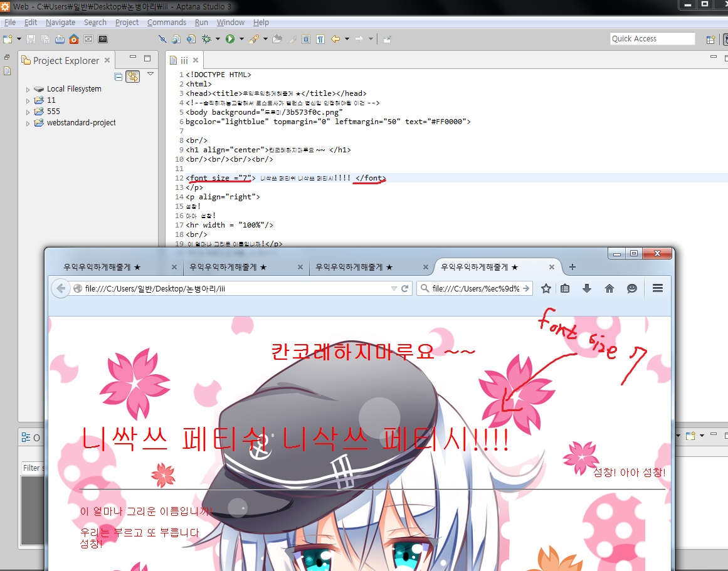The image size is (728, 571).
Task: Toggle Link with Editor in Project Explorer
Action: coord(133,76)
